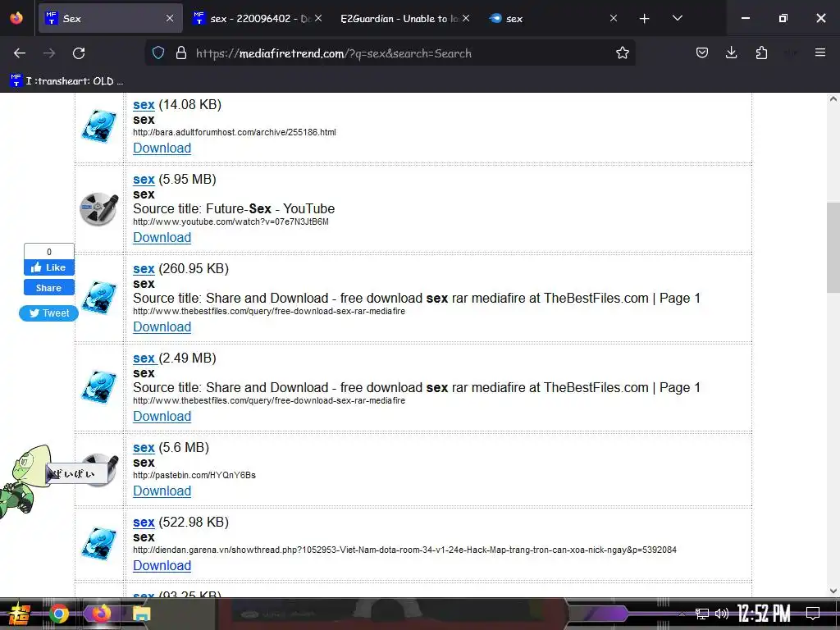Open the notification center icon
The width and height of the screenshot is (840, 630).
tap(813, 614)
